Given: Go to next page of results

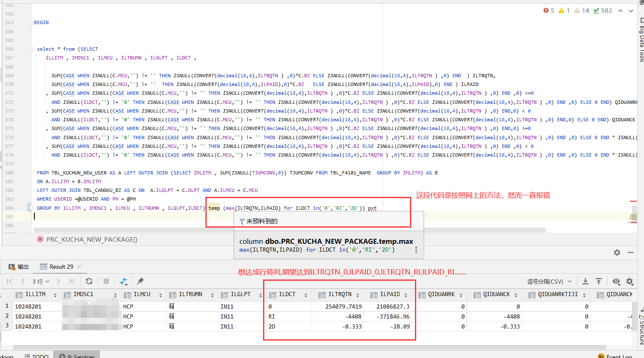Looking at the screenshot, I should tap(59, 281).
